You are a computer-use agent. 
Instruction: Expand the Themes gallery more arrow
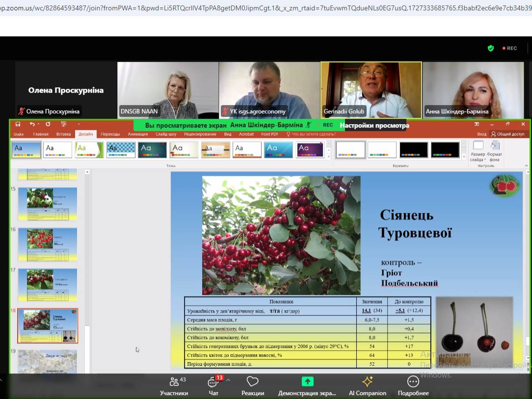(x=328, y=157)
